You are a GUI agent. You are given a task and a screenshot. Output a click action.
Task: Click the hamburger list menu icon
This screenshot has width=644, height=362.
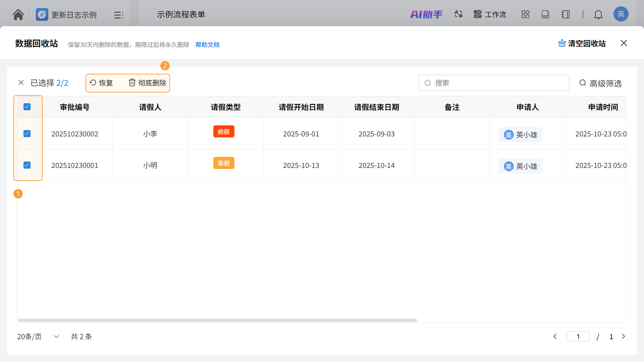pyautogui.click(x=119, y=15)
